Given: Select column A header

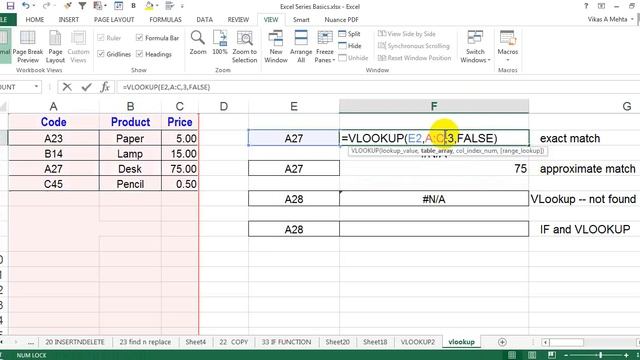Looking at the screenshot, I should tap(53, 107).
